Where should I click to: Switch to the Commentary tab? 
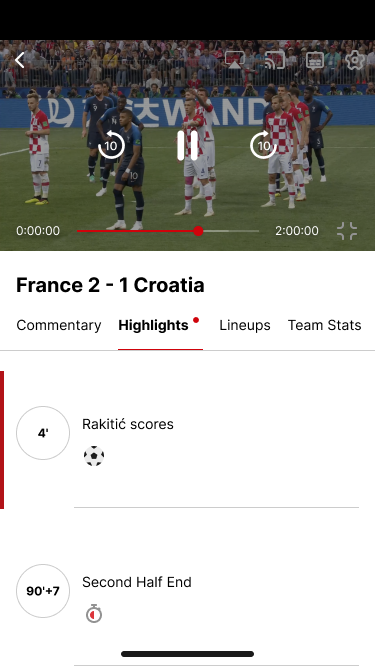pyautogui.click(x=59, y=325)
